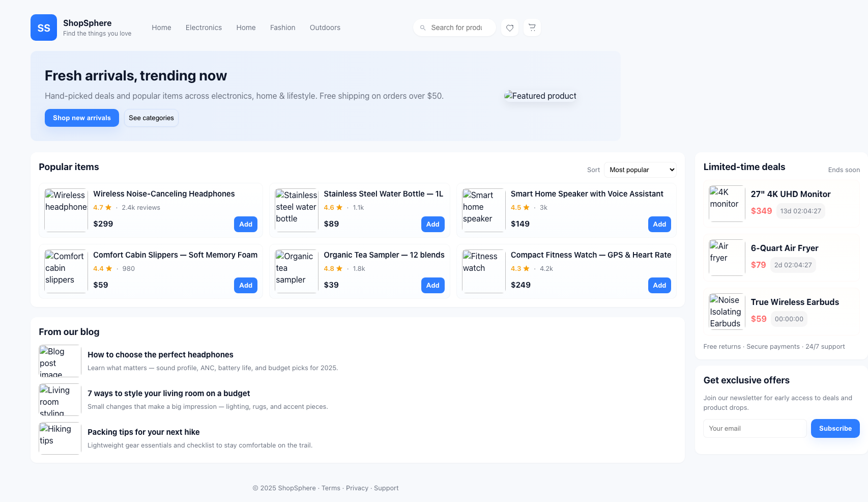Switch to the Electronics nav item
Viewport: 868px width, 502px height.
pos(204,27)
